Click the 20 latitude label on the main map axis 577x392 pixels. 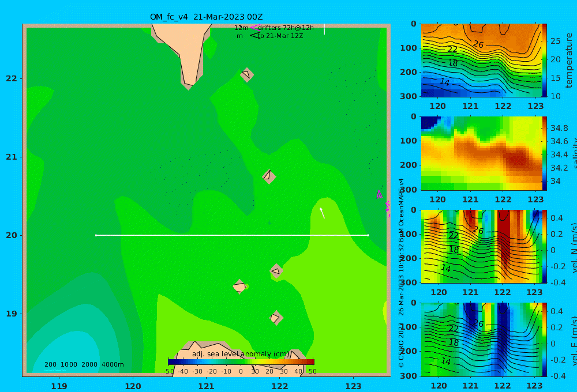pos(12,235)
